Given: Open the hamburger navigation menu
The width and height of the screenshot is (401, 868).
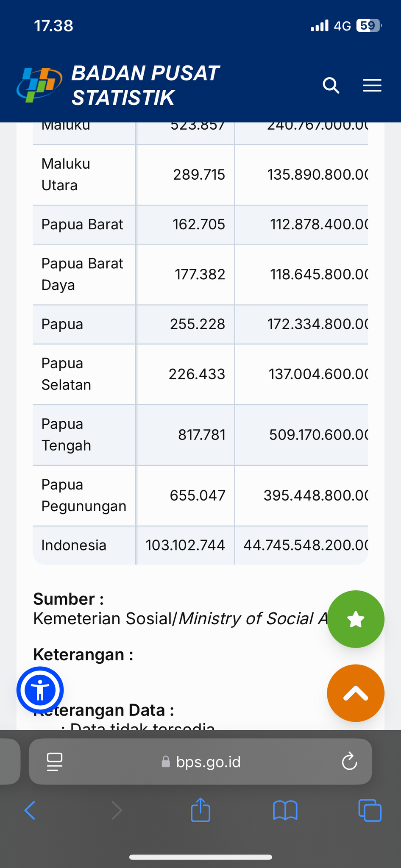Looking at the screenshot, I should point(372,86).
